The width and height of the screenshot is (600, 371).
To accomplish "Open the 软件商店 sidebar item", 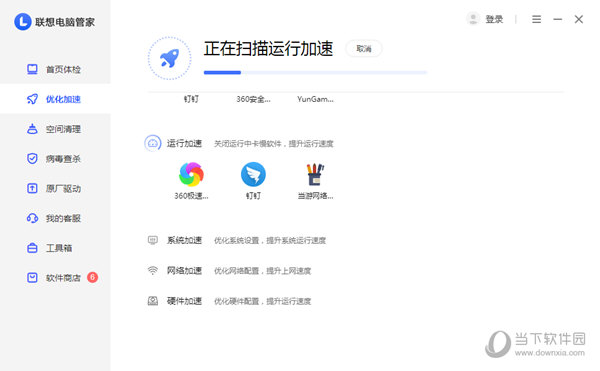I will click(55, 278).
